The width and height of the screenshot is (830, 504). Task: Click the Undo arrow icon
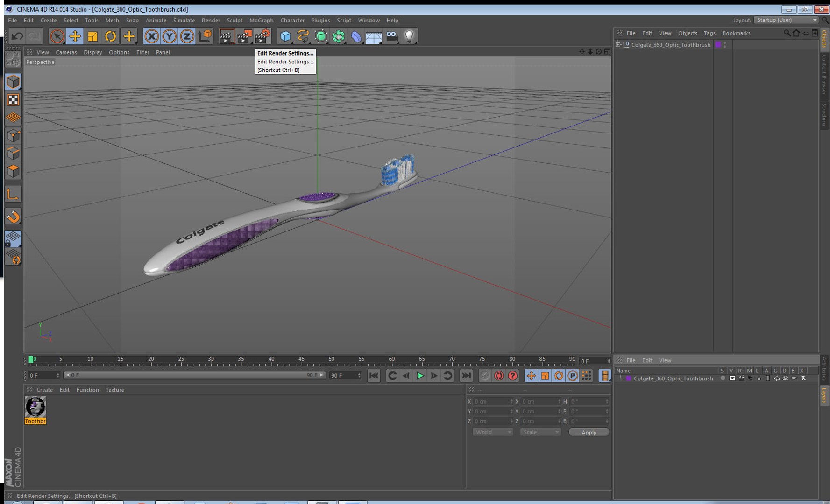click(17, 36)
